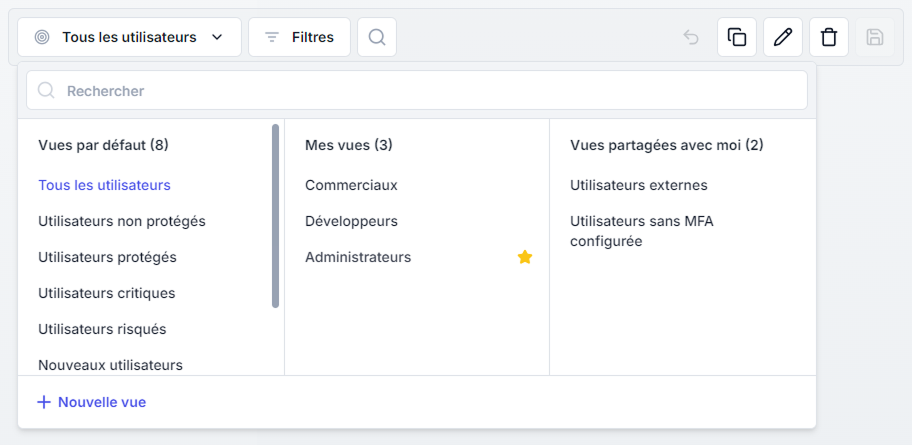The image size is (912, 445).
Task: Click the save floppy disk icon
Action: 875,37
